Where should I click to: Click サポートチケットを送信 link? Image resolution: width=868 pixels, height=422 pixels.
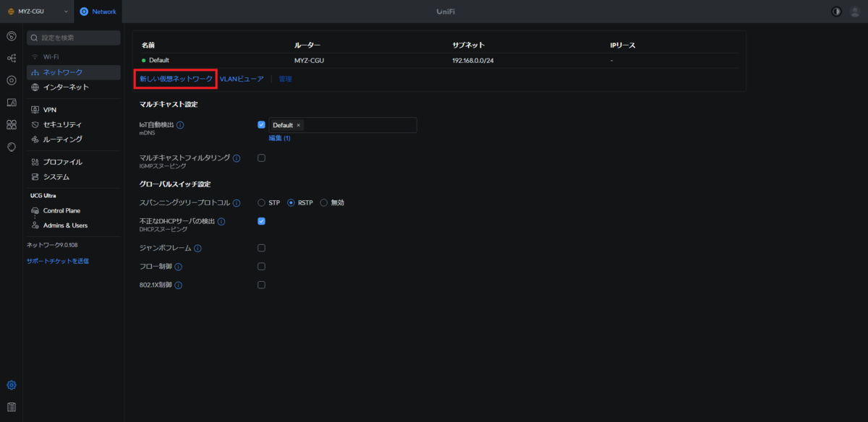[58, 261]
